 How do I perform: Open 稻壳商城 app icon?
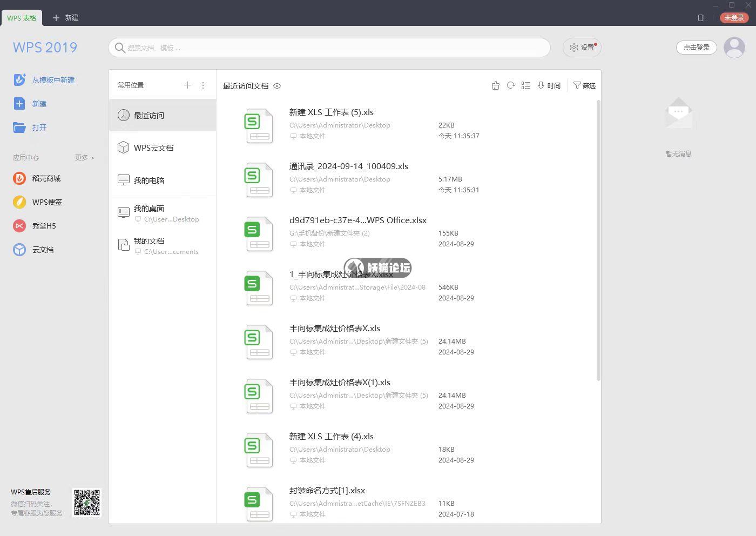pos(19,178)
